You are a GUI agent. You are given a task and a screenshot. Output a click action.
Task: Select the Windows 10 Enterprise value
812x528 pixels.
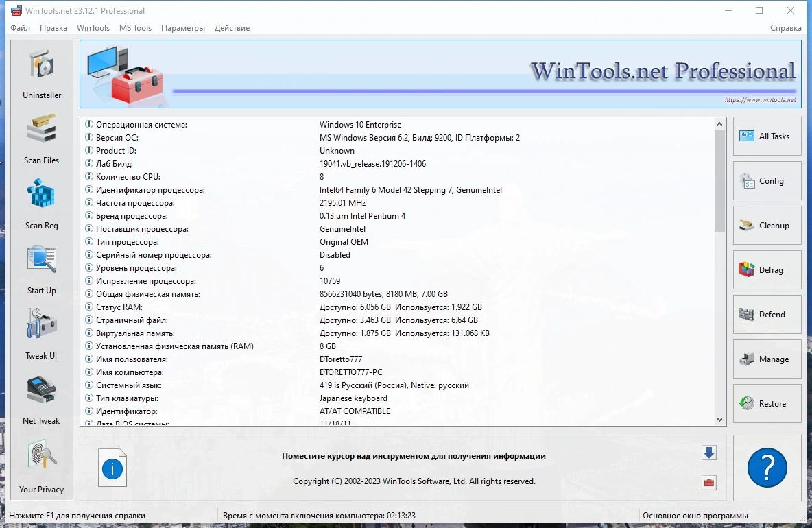[361, 124]
